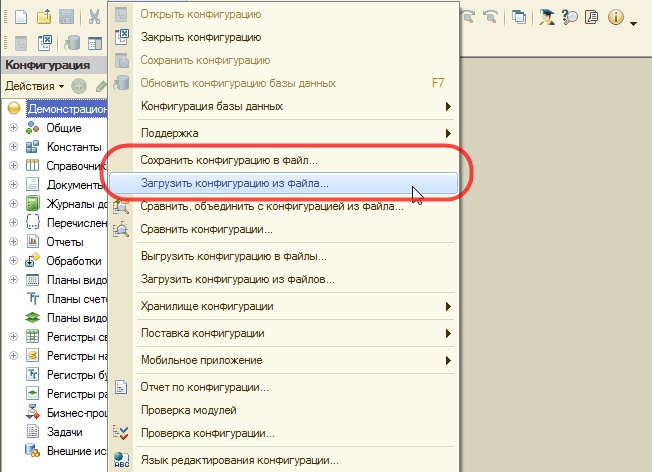This screenshot has height=472, width=652.
Task: Select Отчет по конфигурации menu entry
Action: (284, 387)
